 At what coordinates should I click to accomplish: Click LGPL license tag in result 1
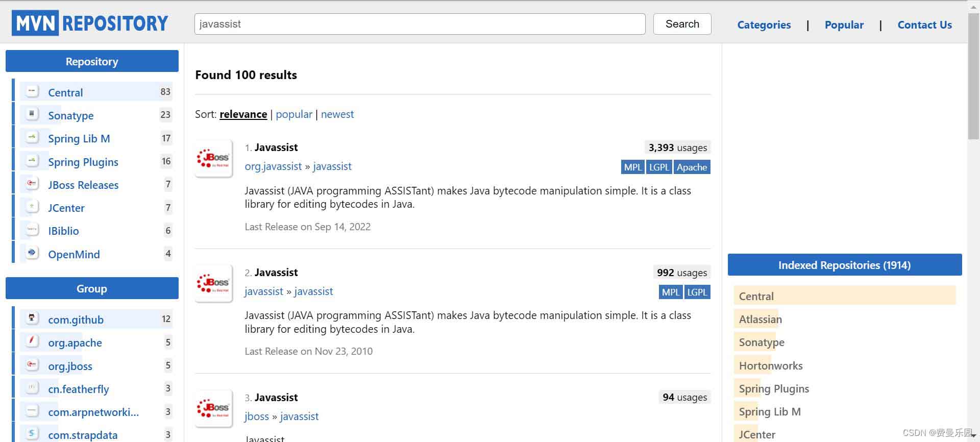click(x=659, y=167)
